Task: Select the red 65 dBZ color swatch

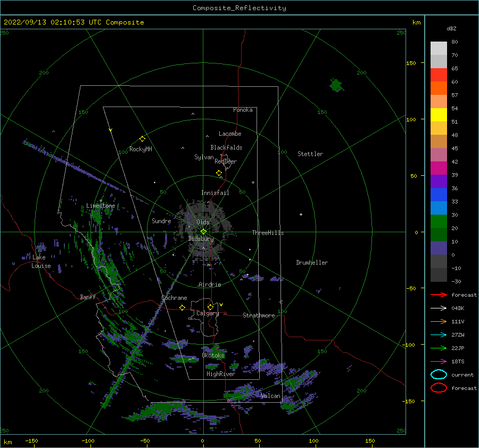Action: 439,75
